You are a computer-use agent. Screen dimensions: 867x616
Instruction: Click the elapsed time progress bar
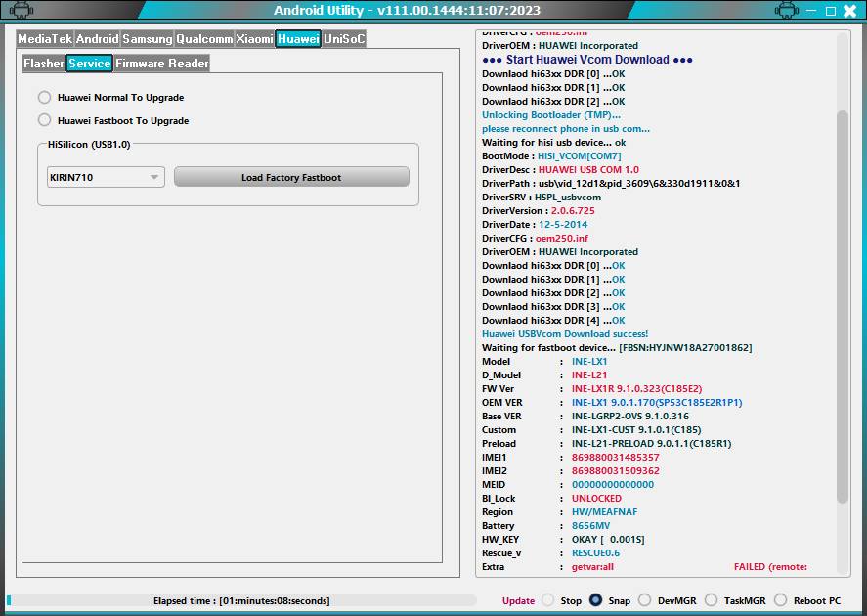[x=241, y=600]
